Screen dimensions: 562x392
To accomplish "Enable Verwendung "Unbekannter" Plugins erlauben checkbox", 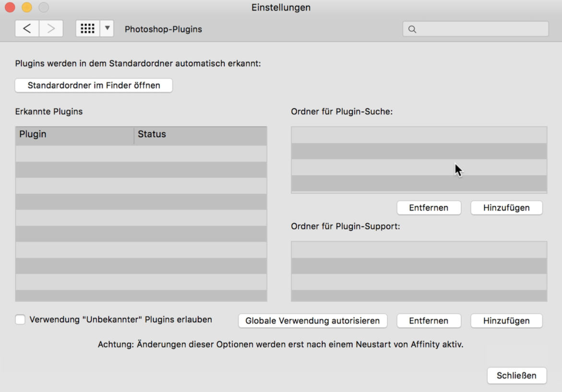I will tap(20, 319).
